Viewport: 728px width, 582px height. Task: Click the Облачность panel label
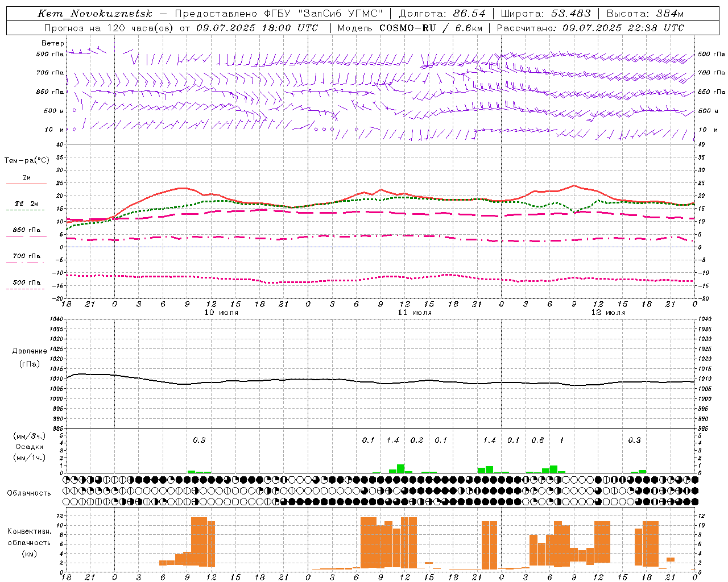tap(29, 493)
